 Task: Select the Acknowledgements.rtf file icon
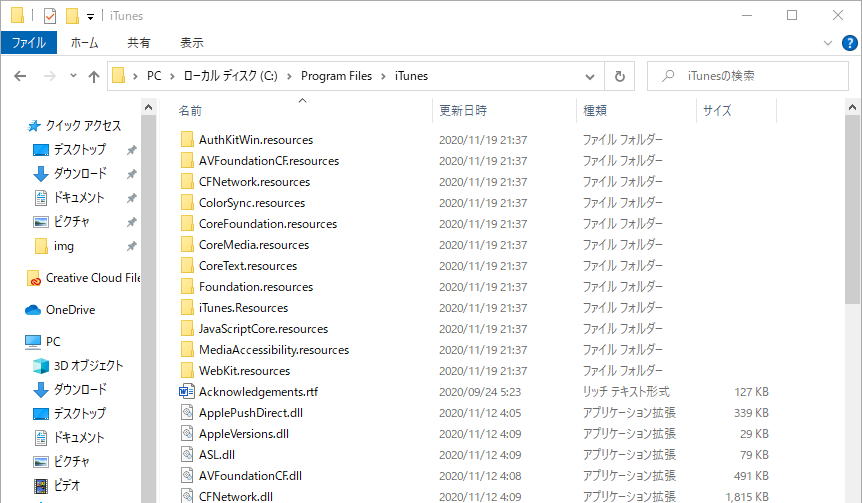[x=187, y=391]
